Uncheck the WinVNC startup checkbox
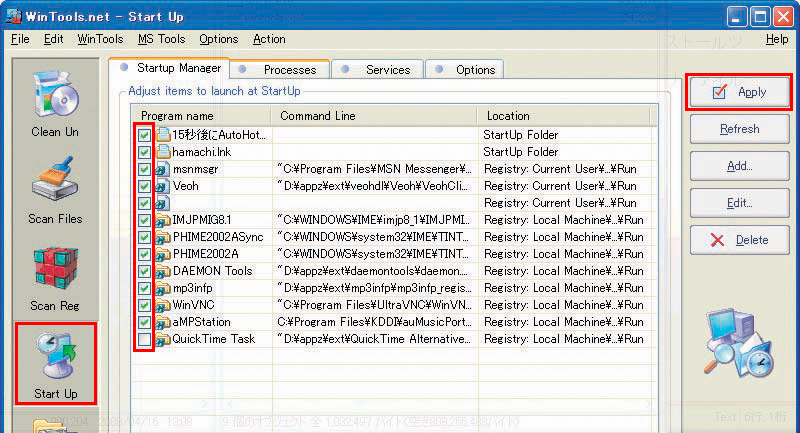This screenshot has height=433, width=800. [144, 305]
